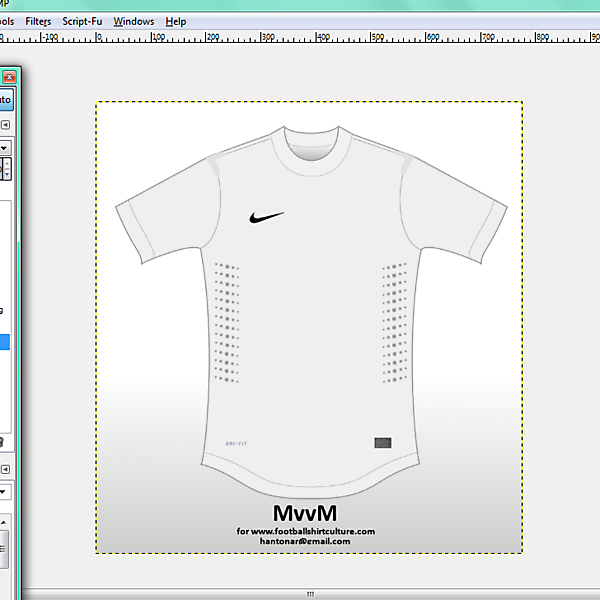The height and width of the screenshot is (600, 600).
Task: Expand the upper dropdown in the left dock
Action: (5, 148)
